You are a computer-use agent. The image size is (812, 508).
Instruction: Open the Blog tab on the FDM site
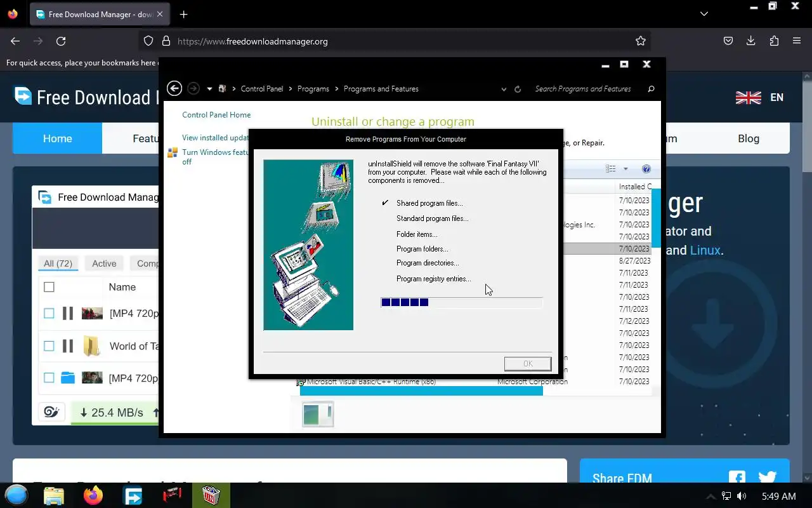[x=749, y=138]
